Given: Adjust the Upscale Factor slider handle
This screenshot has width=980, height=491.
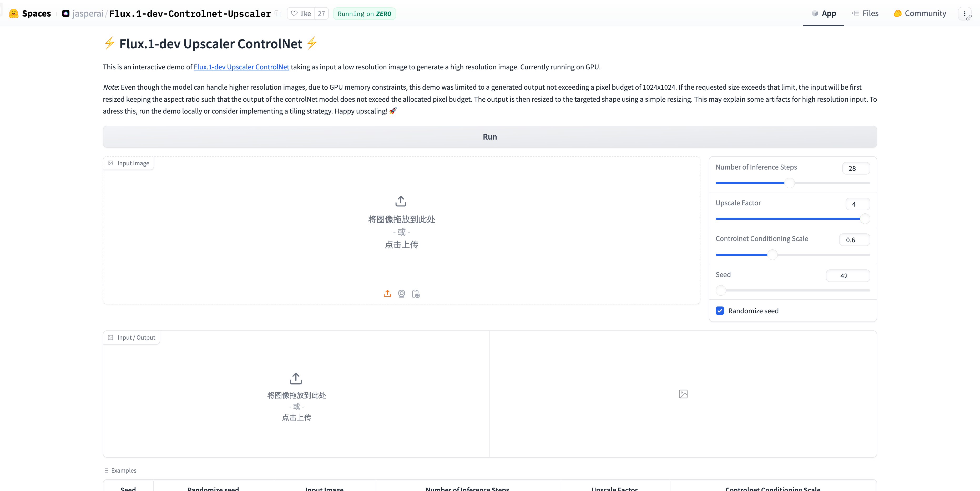Looking at the screenshot, I should pos(865,219).
